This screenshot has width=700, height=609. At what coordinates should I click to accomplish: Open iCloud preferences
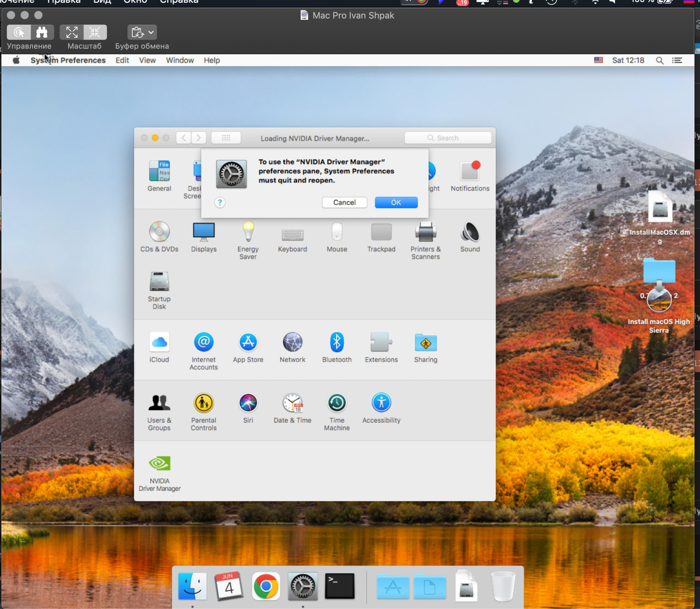point(159,347)
